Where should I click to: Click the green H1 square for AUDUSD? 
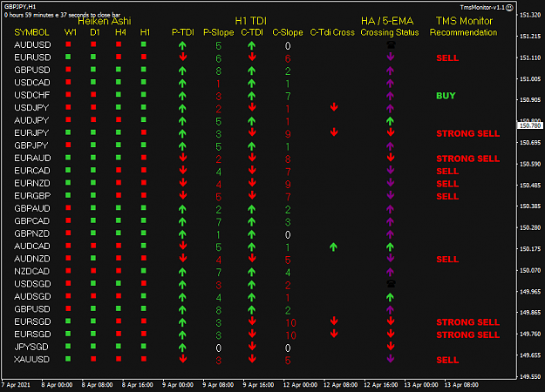click(x=144, y=44)
